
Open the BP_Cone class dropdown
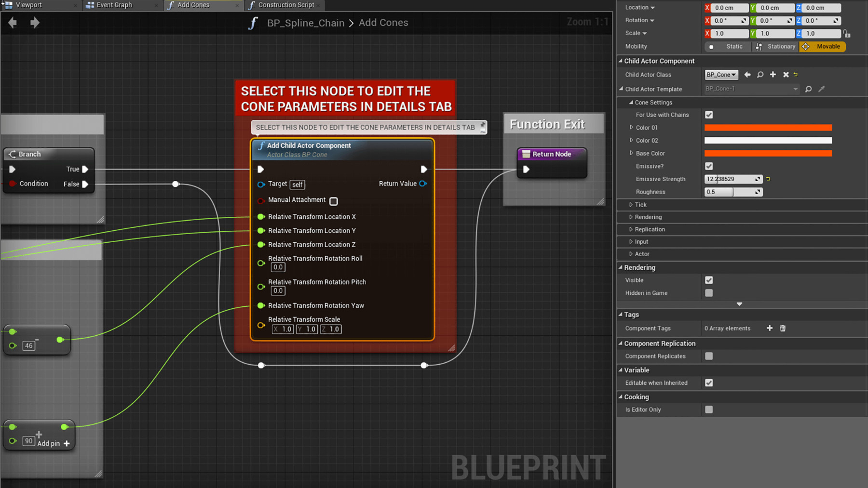click(x=721, y=75)
